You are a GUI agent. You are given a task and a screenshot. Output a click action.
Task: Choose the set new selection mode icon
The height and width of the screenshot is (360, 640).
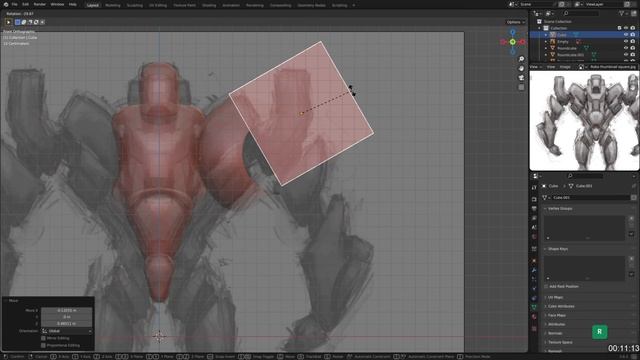point(18,22)
